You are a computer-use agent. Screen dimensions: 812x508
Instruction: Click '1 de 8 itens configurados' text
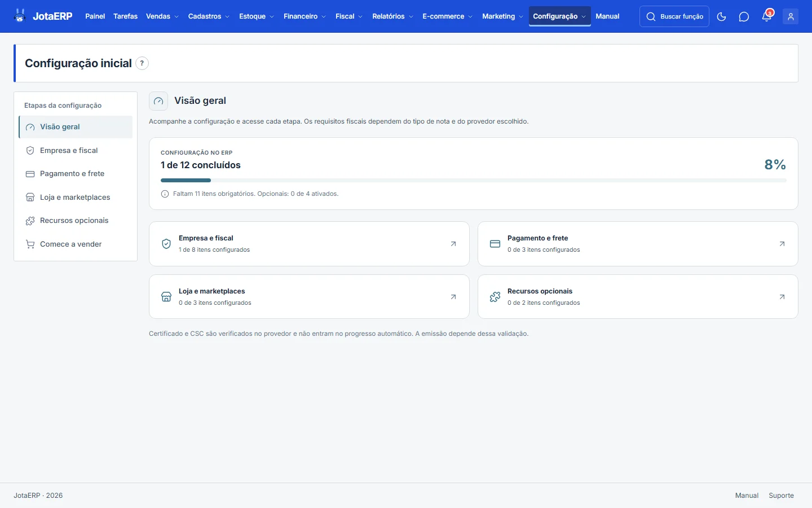click(214, 249)
